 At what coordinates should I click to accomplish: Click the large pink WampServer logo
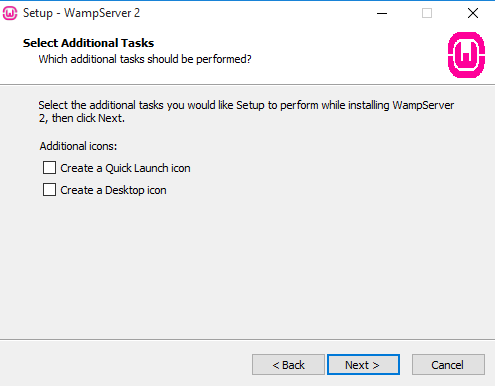tap(466, 55)
